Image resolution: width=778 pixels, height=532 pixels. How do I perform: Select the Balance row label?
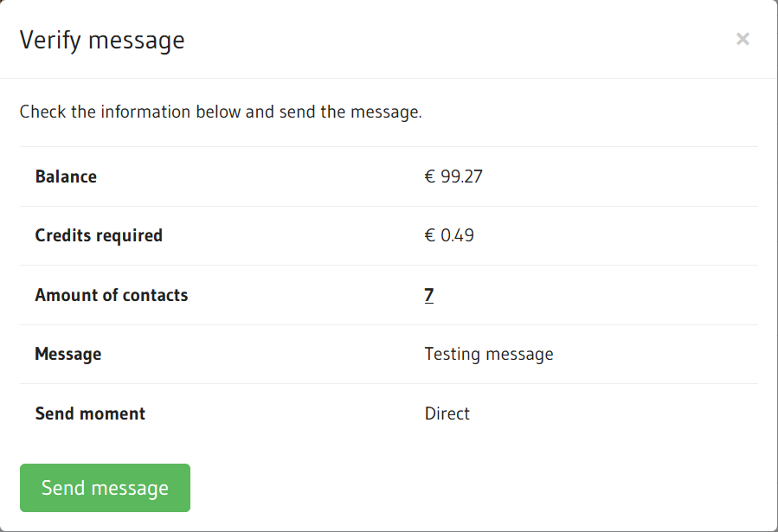coord(66,176)
